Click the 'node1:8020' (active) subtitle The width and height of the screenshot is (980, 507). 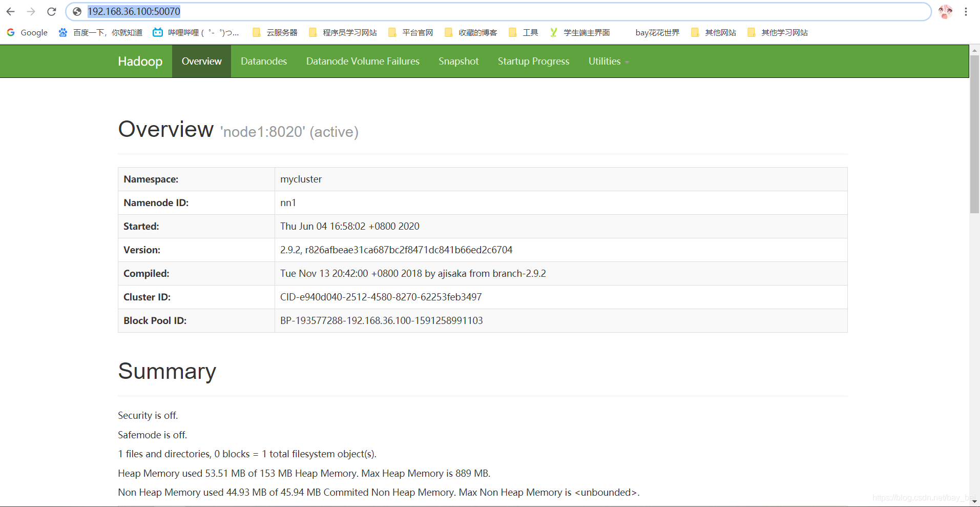tap(289, 132)
